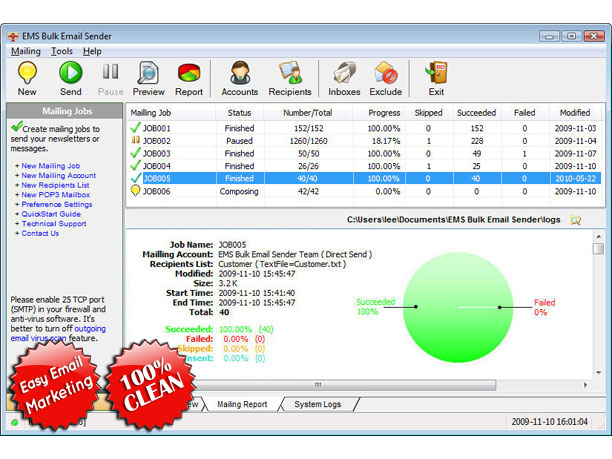The width and height of the screenshot is (612, 459).
Task: Select the JOB004 row
Action: click(x=365, y=166)
